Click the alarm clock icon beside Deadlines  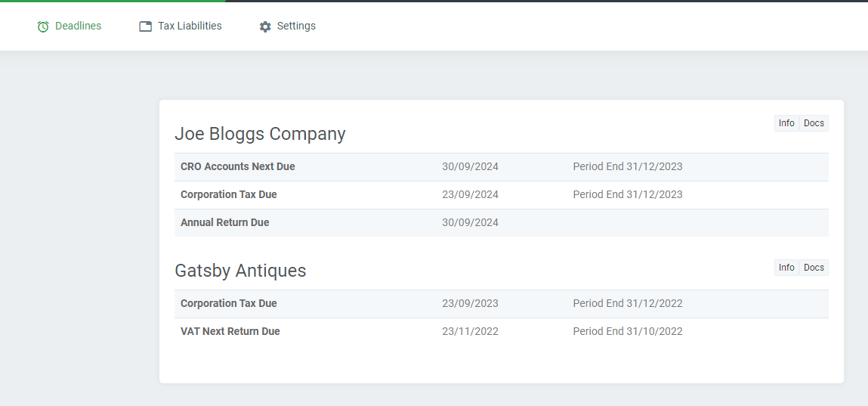(43, 26)
